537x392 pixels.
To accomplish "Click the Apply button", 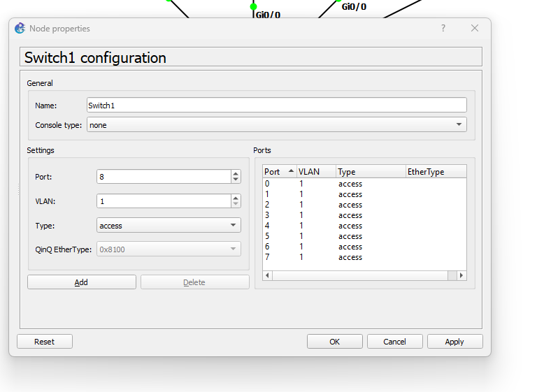I will [x=454, y=341].
